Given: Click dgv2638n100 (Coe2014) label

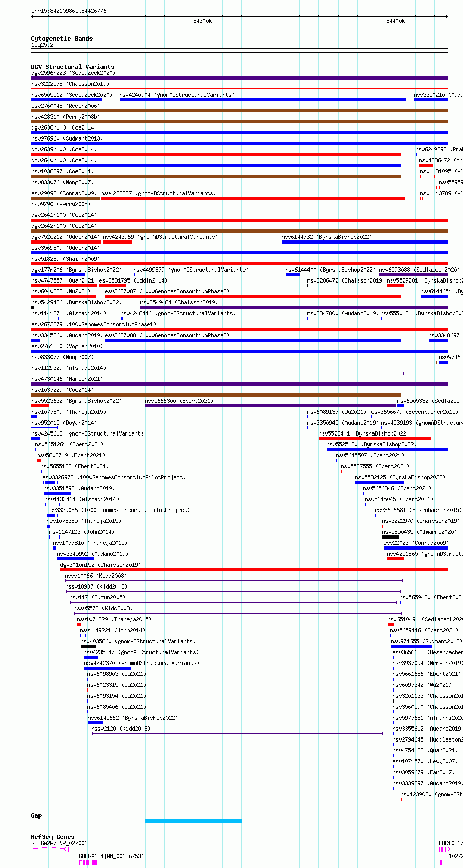Looking at the screenshot, I should coord(63,128).
